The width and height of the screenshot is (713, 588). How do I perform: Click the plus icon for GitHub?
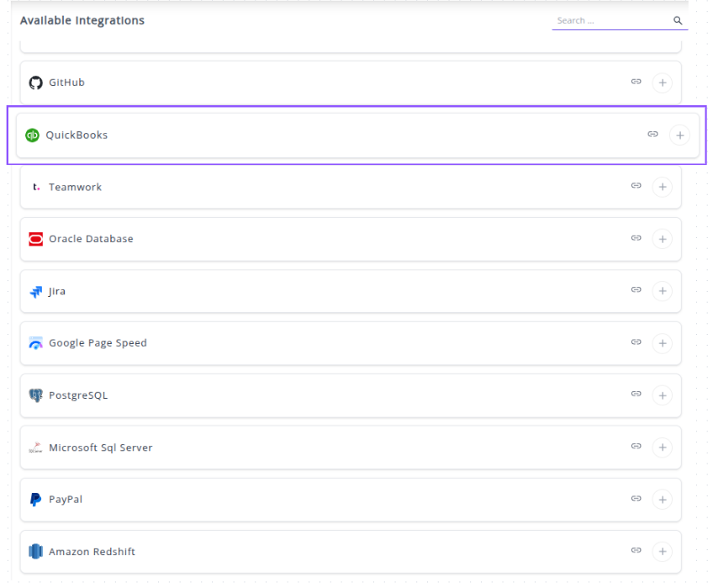pyautogui.click(x=662, y=82)
